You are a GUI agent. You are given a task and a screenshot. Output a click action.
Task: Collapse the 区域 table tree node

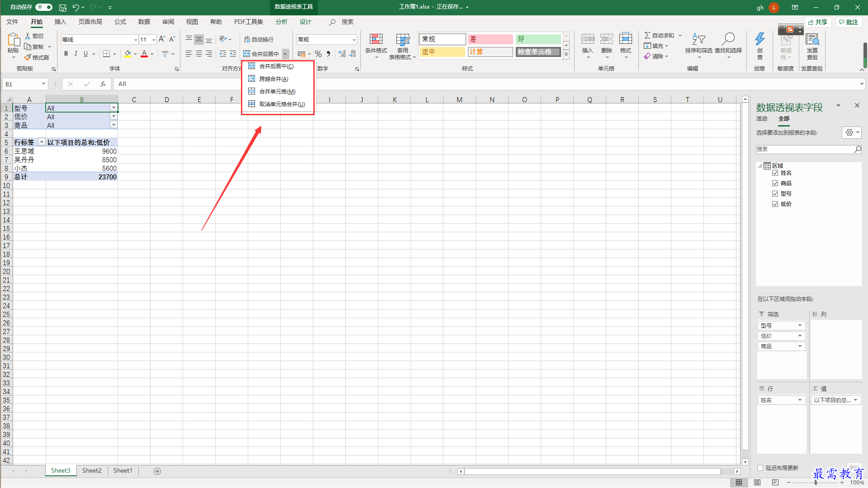760,166
